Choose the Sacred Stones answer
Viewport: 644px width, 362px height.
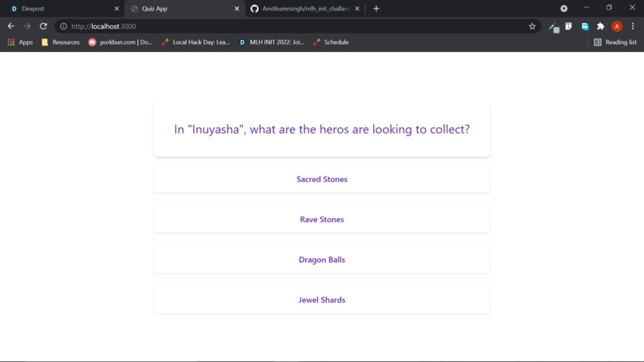point(322,179)
